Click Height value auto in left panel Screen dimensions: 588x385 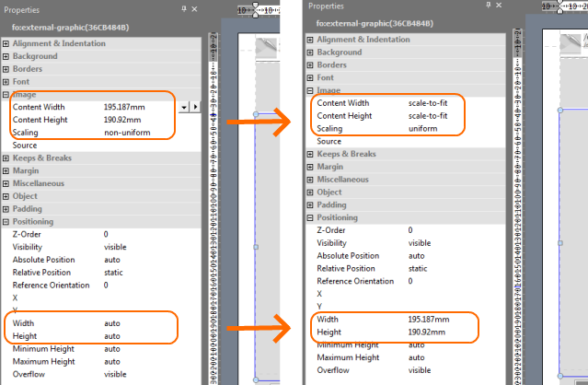[112, 336]
